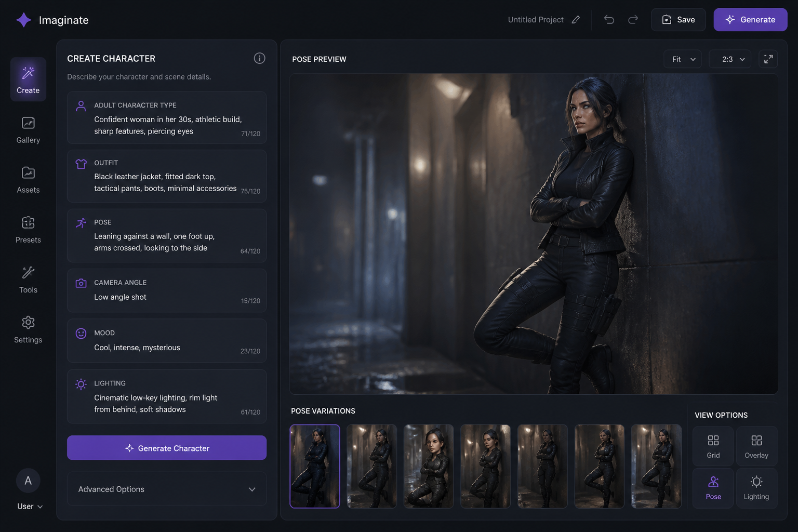This screenshot has width=798, height=532.
Task: Click the Imaginate app name
Action: click(63, 20)
